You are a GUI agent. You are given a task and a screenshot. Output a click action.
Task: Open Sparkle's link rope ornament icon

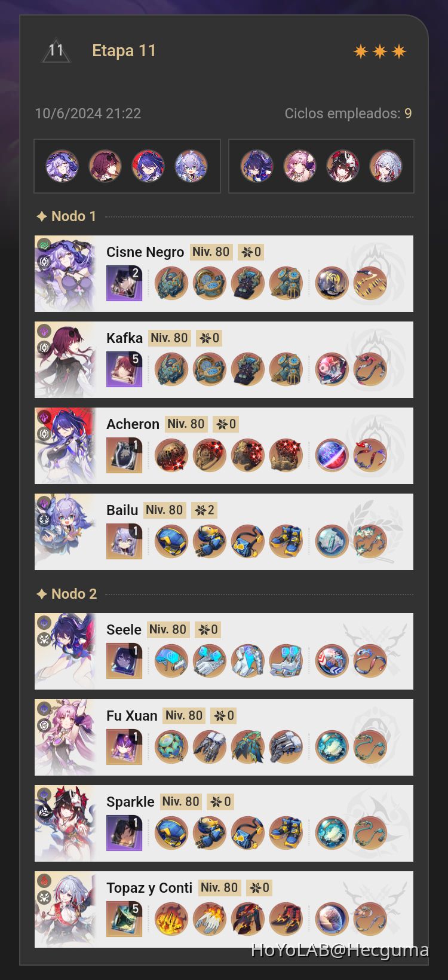point(370,833)
